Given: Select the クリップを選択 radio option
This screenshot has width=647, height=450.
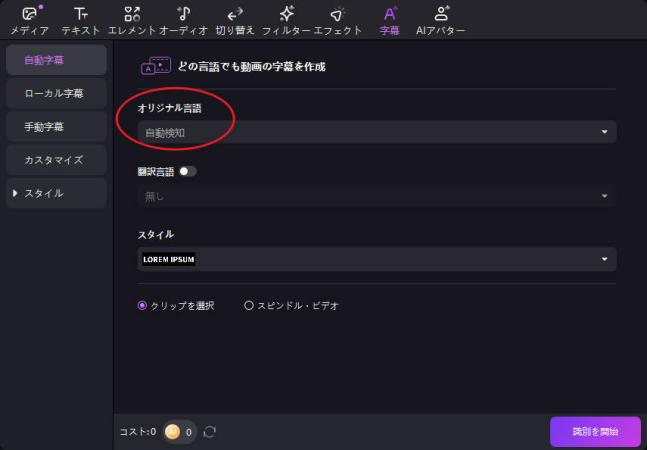Looking at the screenshot, I should pos(142,306).
